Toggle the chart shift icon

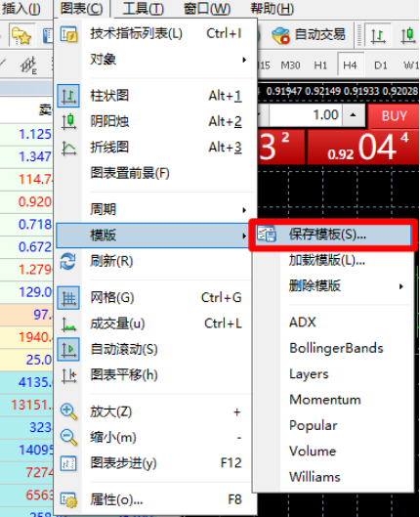click(x=68, y=375)
